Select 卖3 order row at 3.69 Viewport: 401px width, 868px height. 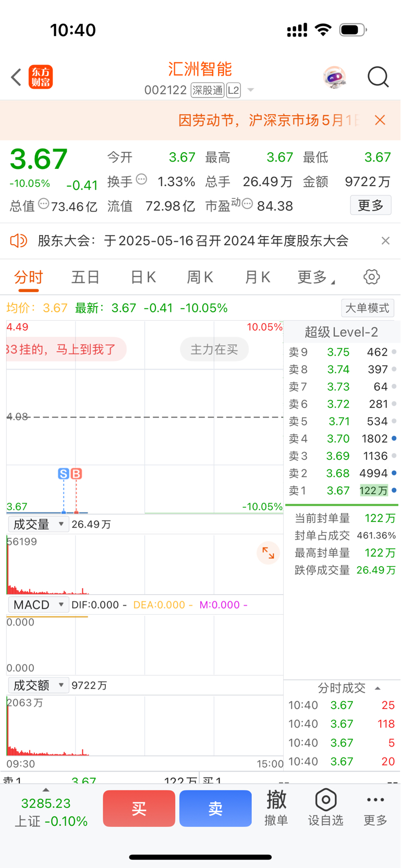(343, 456)
